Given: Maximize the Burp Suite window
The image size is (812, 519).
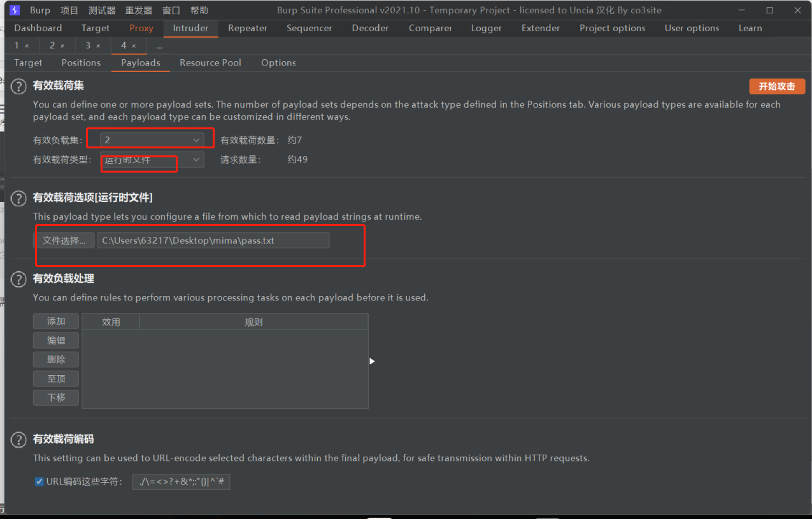Looking at the screenshot, I should click(769, 10).
